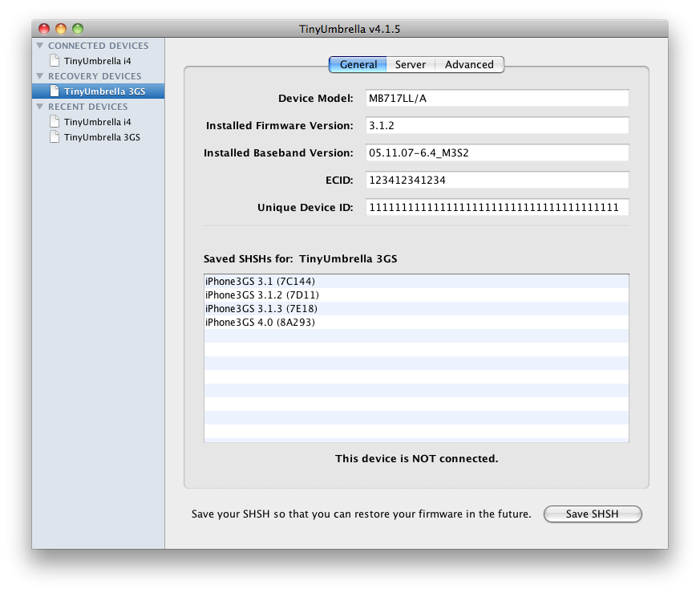Select iPhone3GS 3.1 (7C144) in the SHSH list

tap(416, 281)
